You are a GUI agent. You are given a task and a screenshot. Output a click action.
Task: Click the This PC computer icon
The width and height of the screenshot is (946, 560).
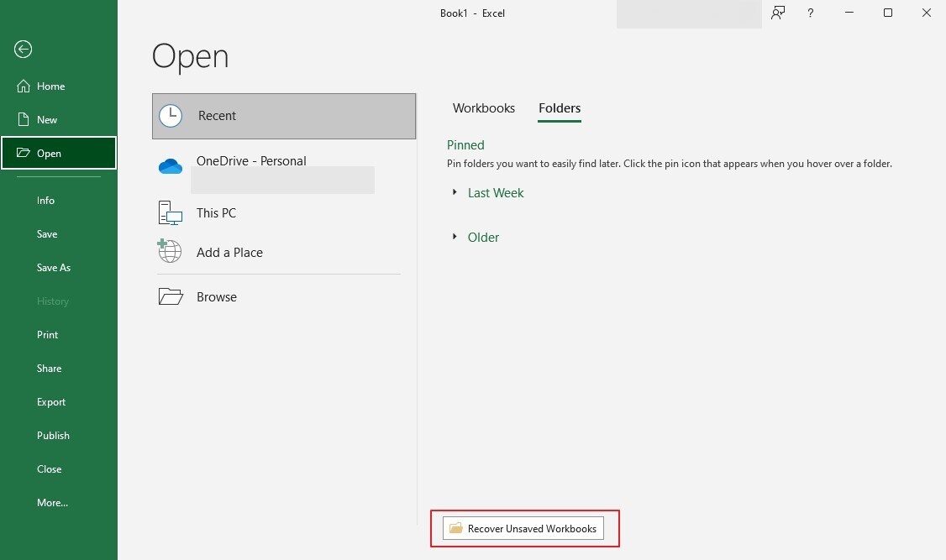[x=171, y=212]
